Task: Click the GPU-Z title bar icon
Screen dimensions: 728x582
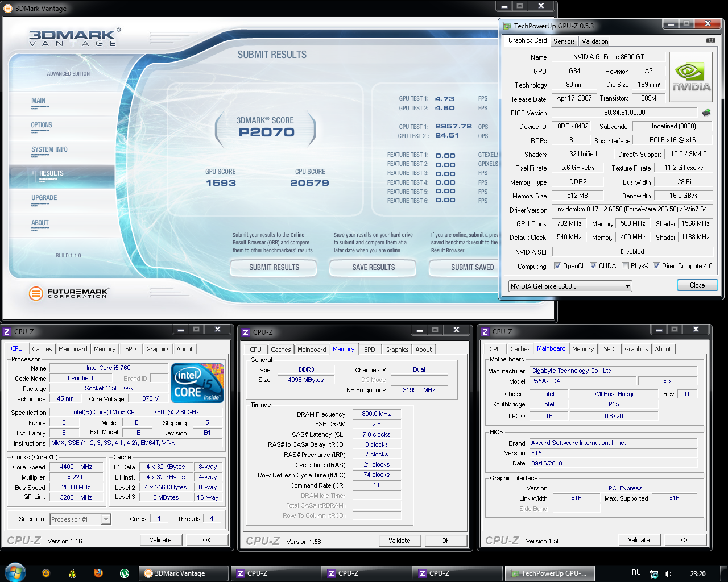Action: point(507,26)
